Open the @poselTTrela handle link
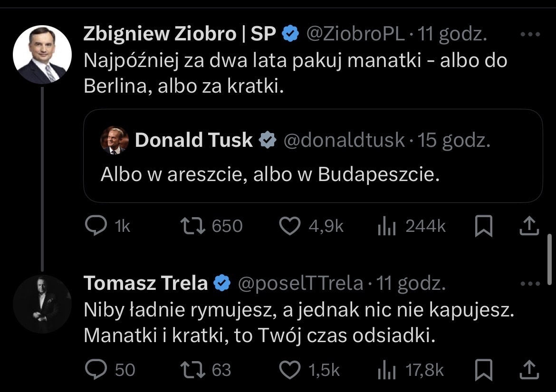 click(x=300, y=283)
